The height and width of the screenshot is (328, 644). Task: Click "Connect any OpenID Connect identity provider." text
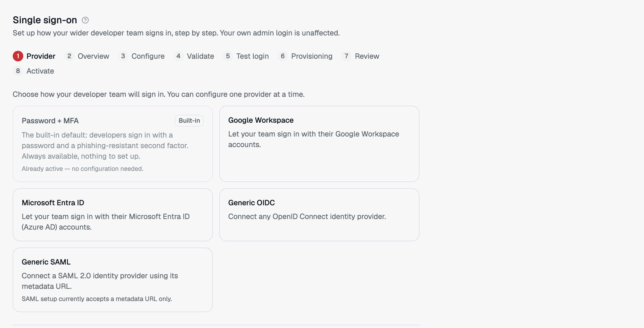click(x=307, y=217)
